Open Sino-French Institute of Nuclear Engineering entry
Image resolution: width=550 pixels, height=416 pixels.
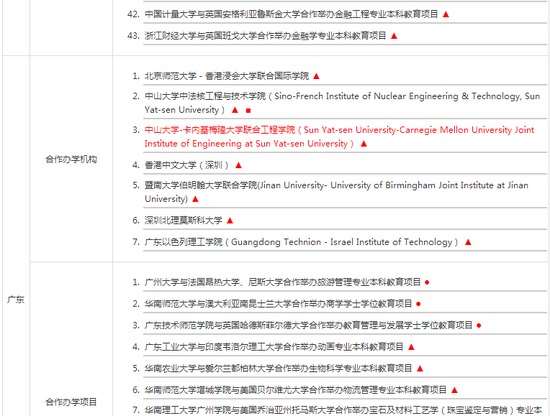click(x=342, y=103)
